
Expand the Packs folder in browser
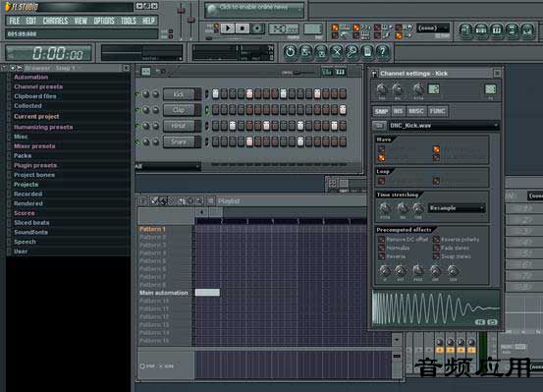(x=23, y=155)
